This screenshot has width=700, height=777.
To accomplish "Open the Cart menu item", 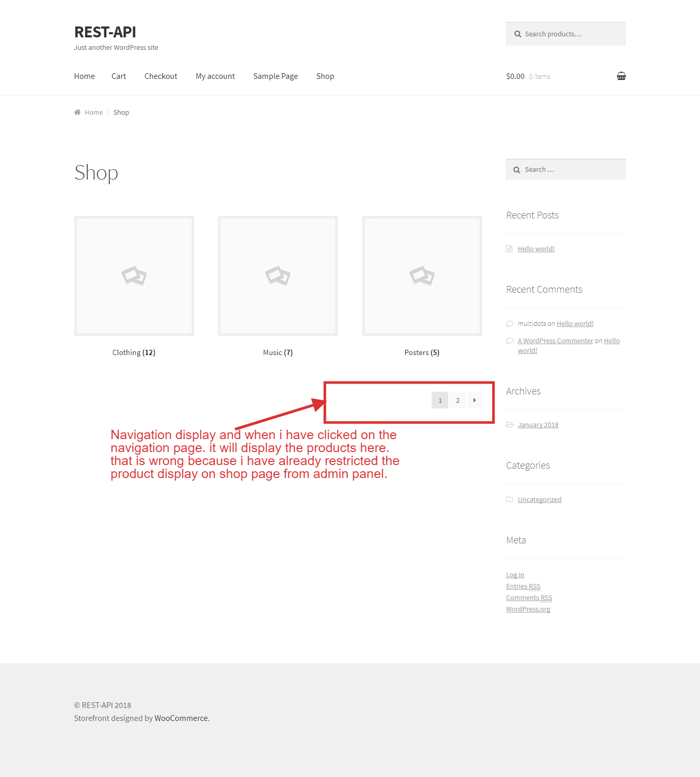I will (119, 76).
